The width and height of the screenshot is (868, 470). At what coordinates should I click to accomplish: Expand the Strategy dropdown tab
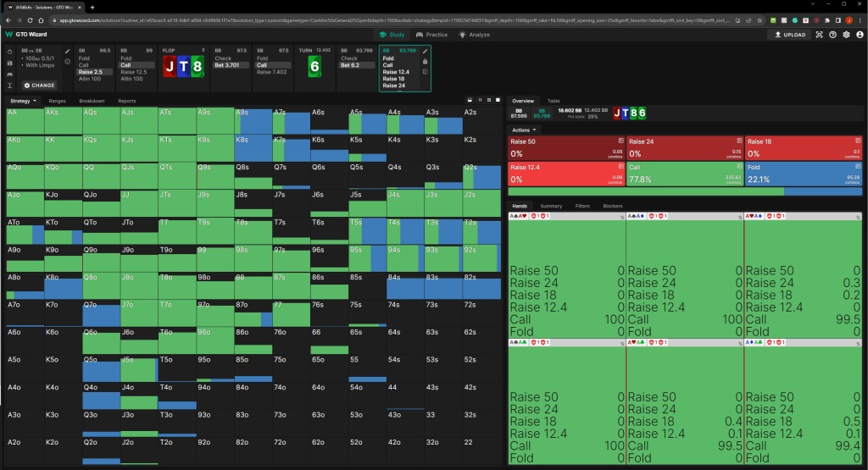tap(22, 101)
